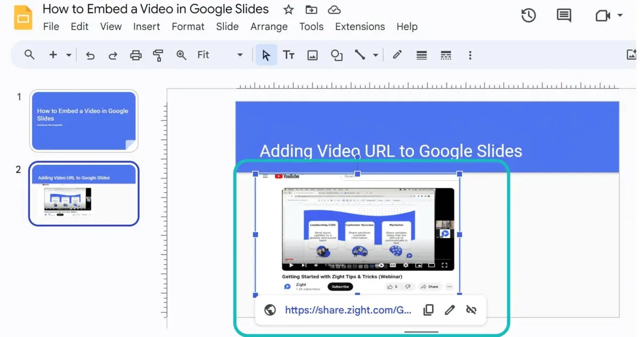Open the Insert menu

tap(147, 27)
